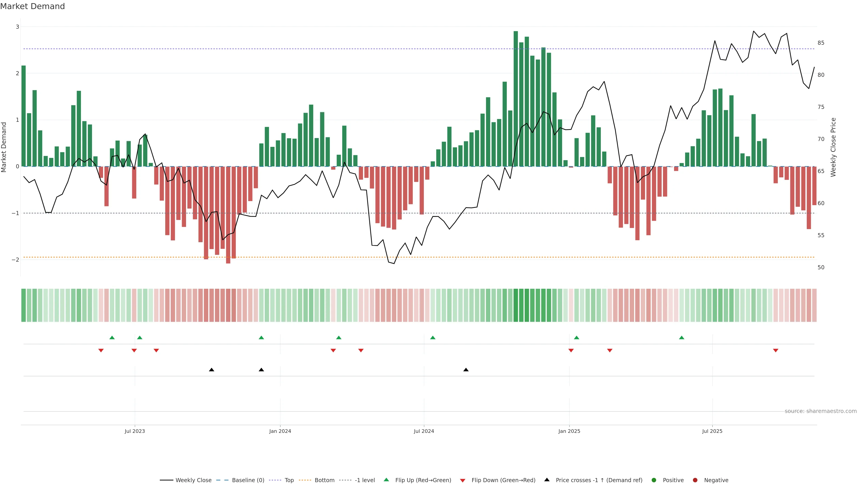Click the green Positive legend dot
The height and width of the screenshot is (488, 868).
654,480
